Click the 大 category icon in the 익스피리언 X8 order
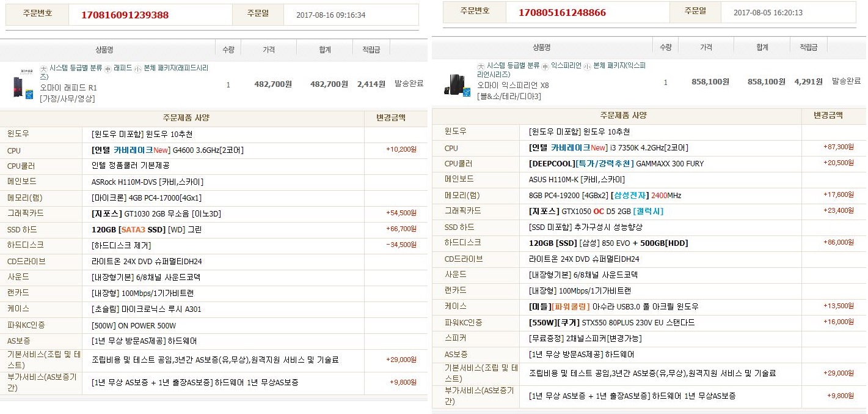Viewport: 868px width, 414px height. click(481, 65)
